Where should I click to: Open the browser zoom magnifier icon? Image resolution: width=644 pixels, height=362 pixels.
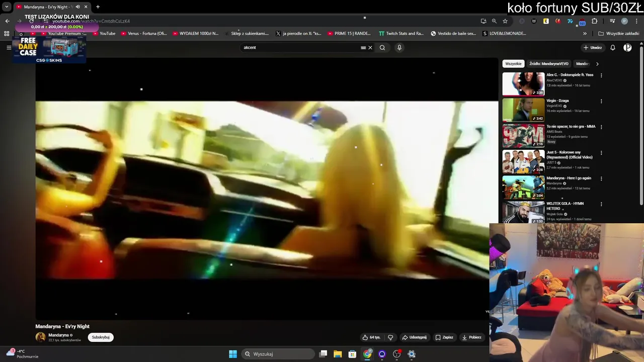494,21
